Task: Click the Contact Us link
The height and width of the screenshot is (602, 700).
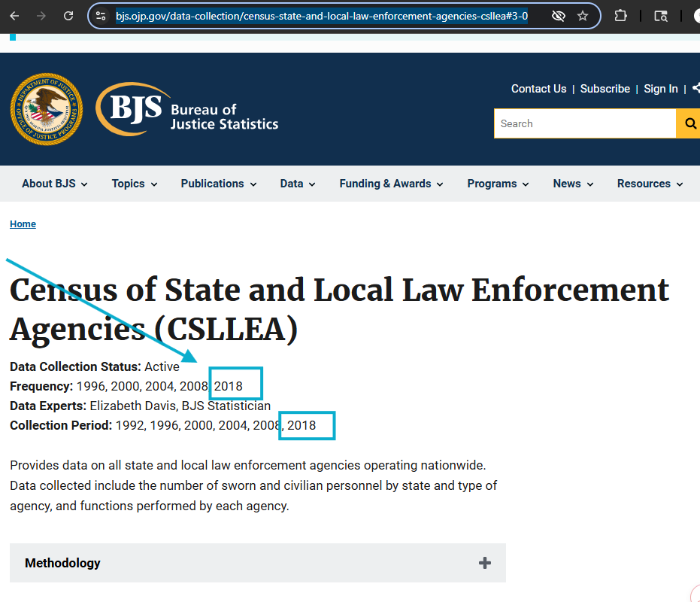Action: [x=538, y=89]
